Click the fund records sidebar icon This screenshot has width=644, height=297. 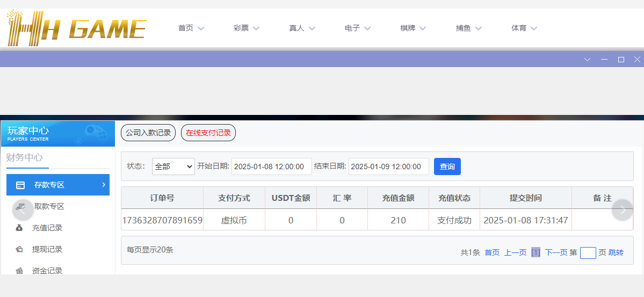20,271
